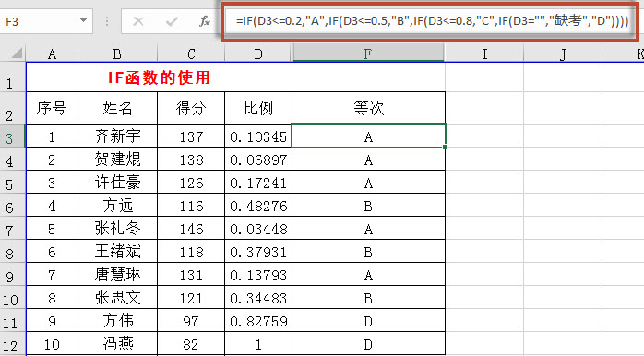The width and height of the screenshot is (644, 356).
Task: Select row 1 header
Action: (13, 77)
